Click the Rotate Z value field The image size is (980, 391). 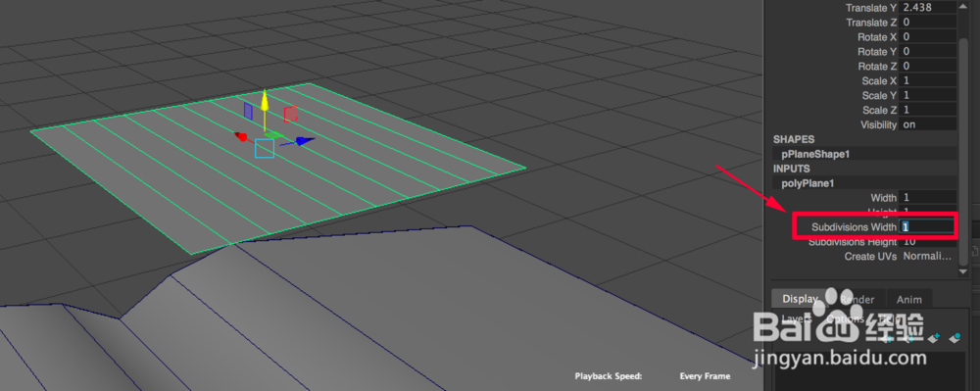pos(928,66)
